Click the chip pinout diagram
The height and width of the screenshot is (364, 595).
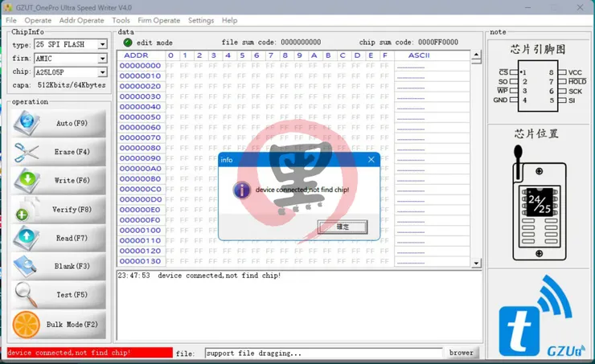point(539,87)
